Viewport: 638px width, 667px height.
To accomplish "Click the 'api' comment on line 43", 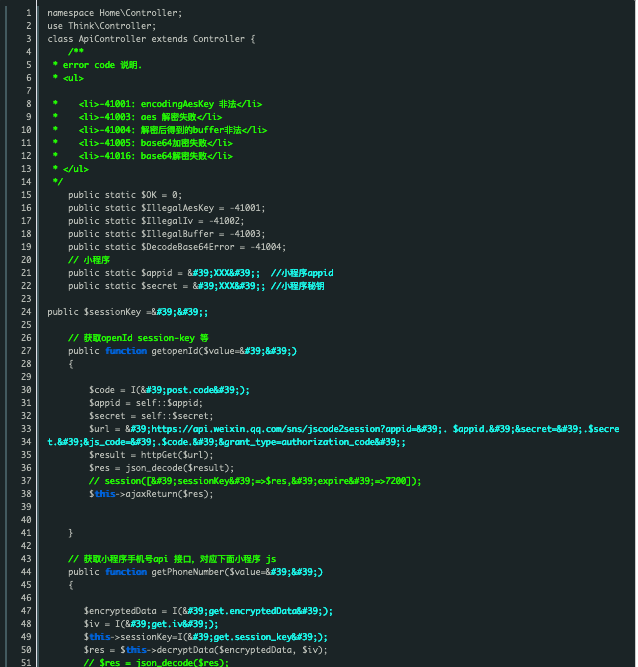I will (x=172, y=559).
